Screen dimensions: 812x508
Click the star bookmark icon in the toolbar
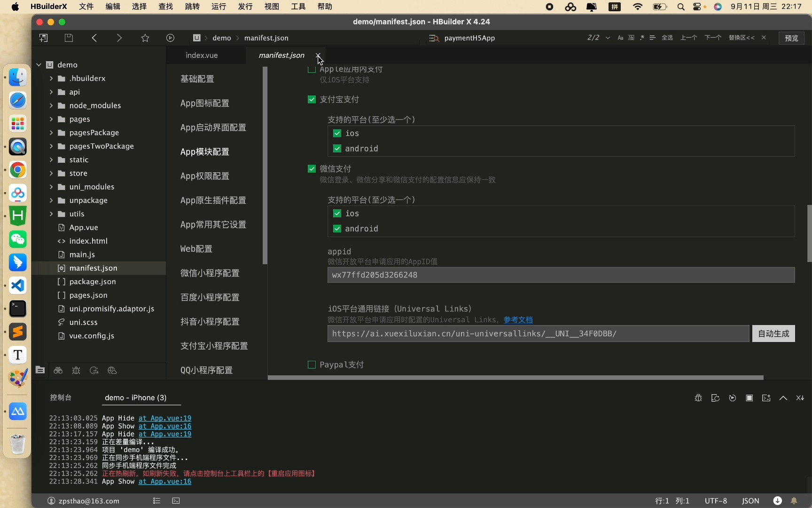click(x=145, y=38)
